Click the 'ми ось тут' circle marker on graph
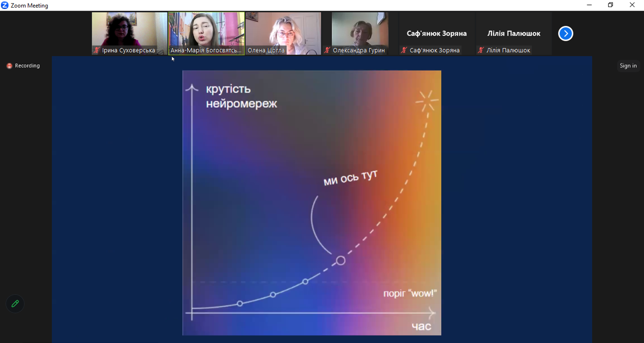This screenshot has width=644, height=343. pyautogui.click(x=341, y=261)
